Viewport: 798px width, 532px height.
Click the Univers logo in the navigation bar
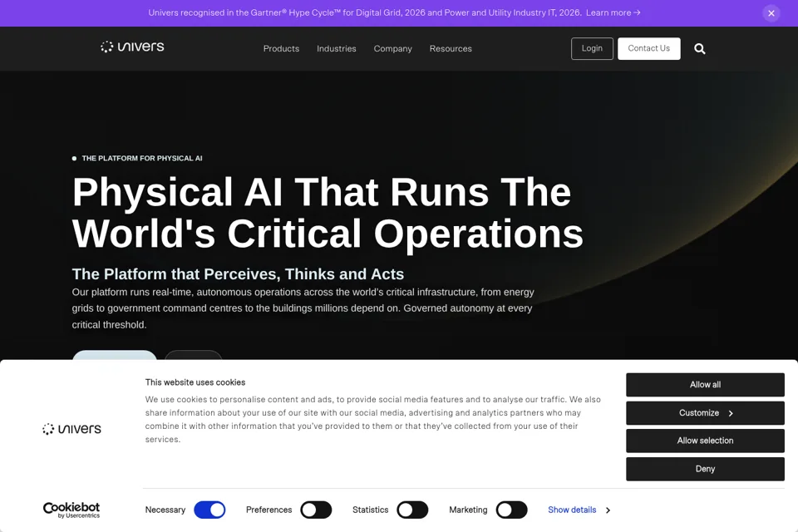(x=132, y=47)
